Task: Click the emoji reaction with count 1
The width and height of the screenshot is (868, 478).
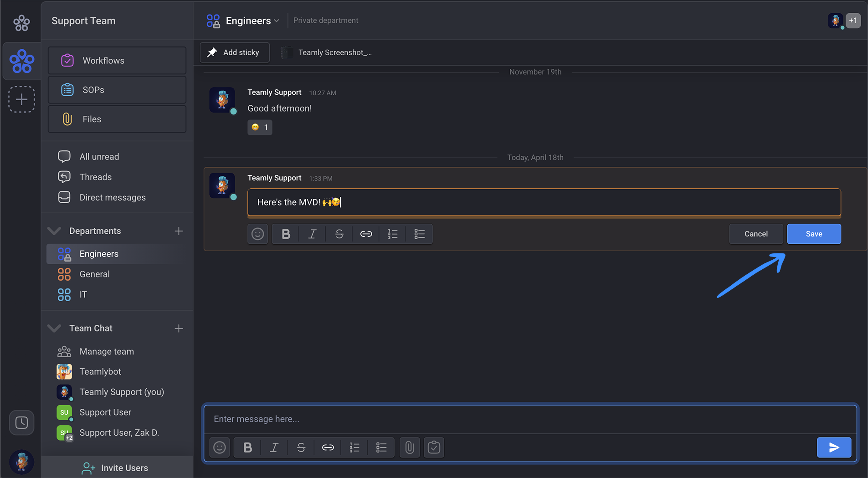Action: [260, 127]
